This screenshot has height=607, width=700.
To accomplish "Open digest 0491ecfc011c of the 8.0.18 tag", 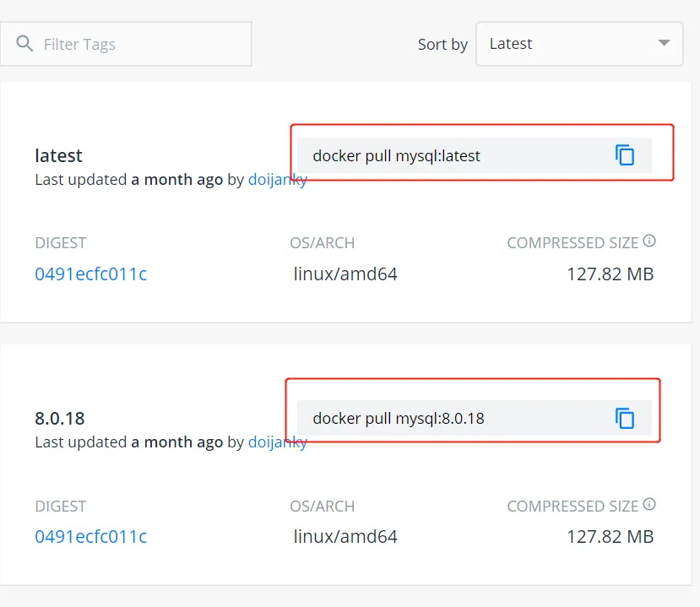I will pyautogui.click(x=91, y=536).
